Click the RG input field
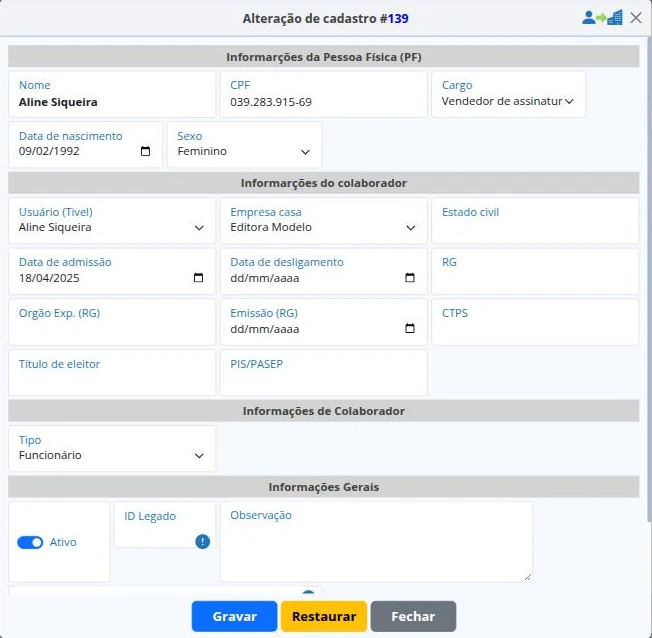This screenshot has width=652, height=638. [x=535, y=271]
